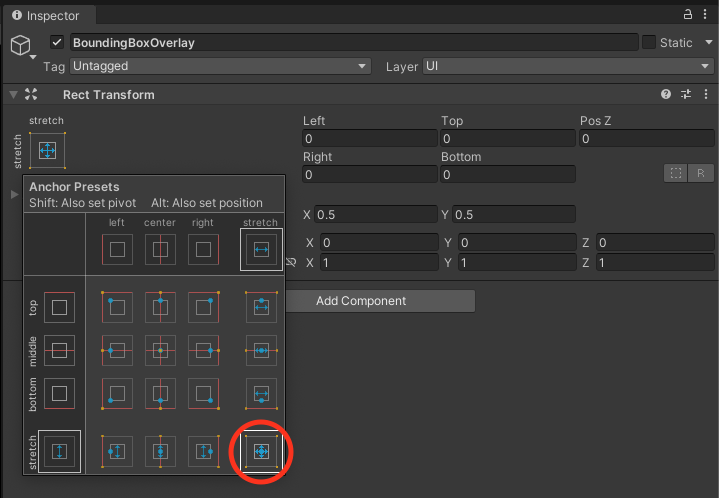Choose left column header preset

click(117, 249)
